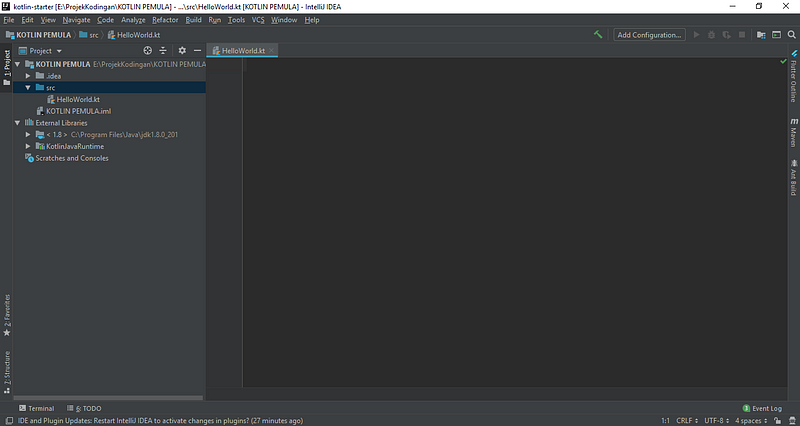Expand the .idea folder arrow
The height and width of the screenshot is (426, 800).
click(28, 76)
